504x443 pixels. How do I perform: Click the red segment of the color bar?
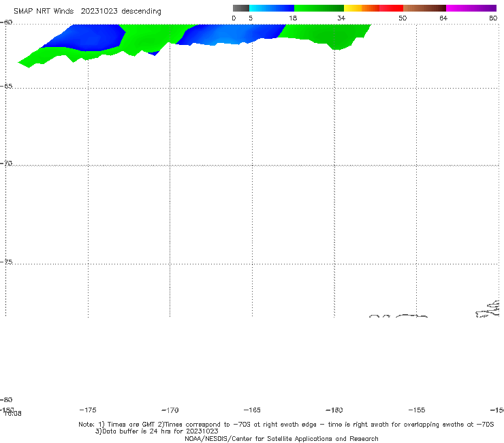click(x=391, y=8)
